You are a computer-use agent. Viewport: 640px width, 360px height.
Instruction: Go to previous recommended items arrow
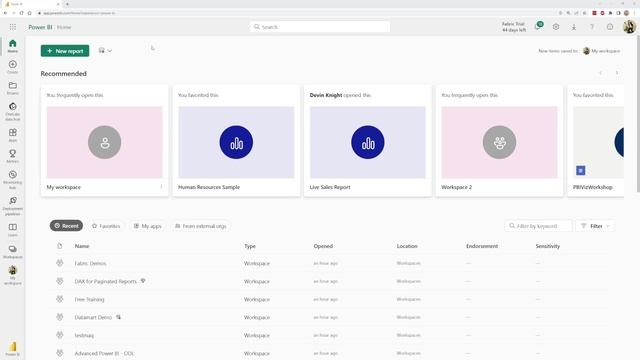click(x=601, y=73)
